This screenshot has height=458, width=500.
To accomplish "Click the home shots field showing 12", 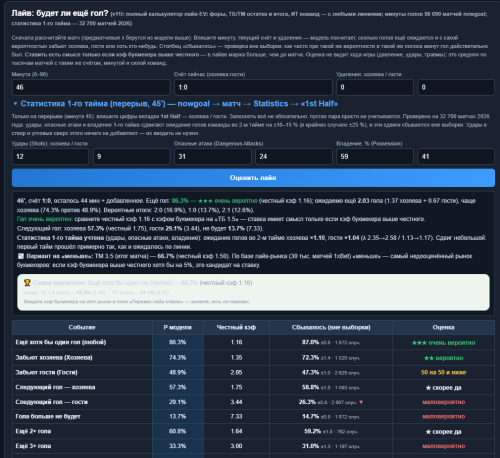I will [50, 156].
